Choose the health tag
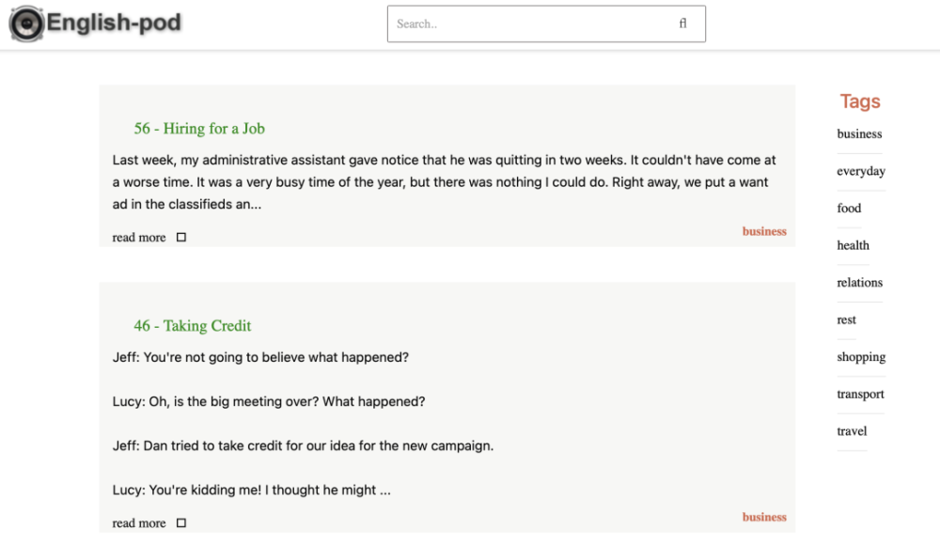 [854, 245]
